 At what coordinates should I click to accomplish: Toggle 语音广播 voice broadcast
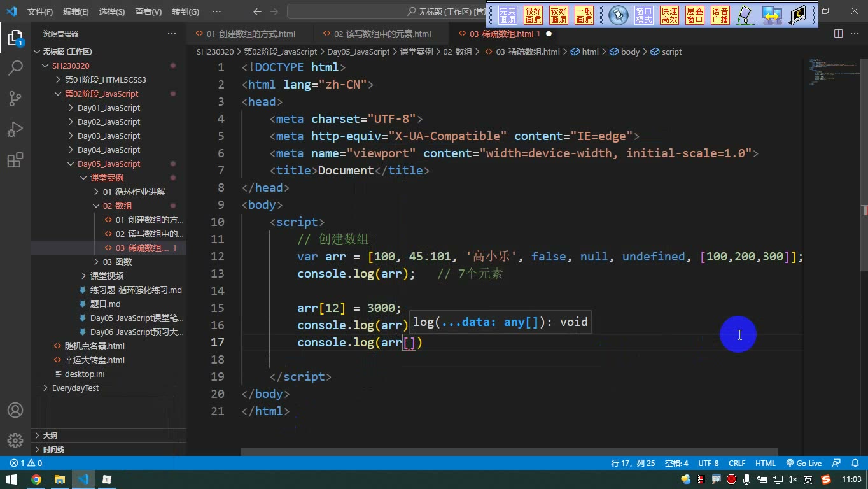pos(720,15)
